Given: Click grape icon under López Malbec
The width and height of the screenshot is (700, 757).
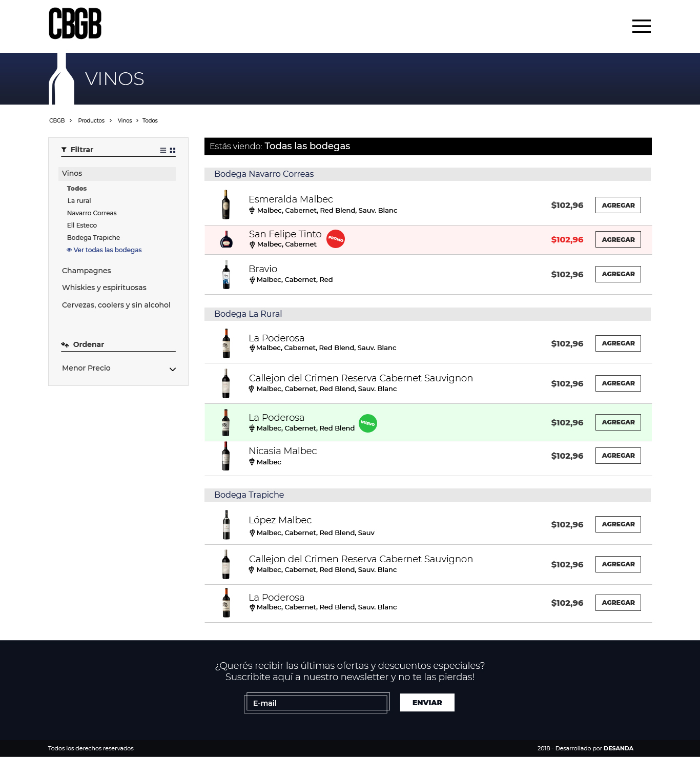Looking at the screenshot, I should point(252,533).
